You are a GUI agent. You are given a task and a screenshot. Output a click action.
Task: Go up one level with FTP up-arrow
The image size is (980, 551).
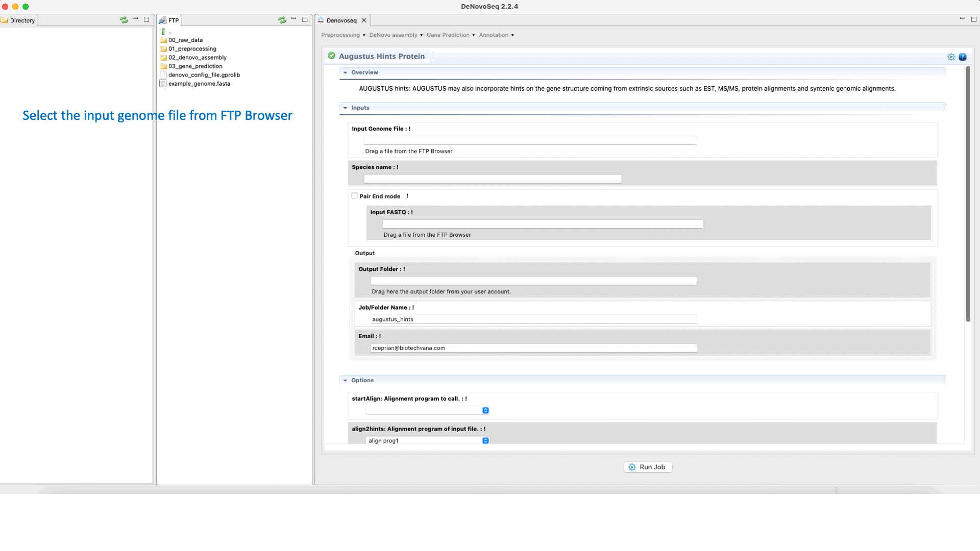point(164,32)
